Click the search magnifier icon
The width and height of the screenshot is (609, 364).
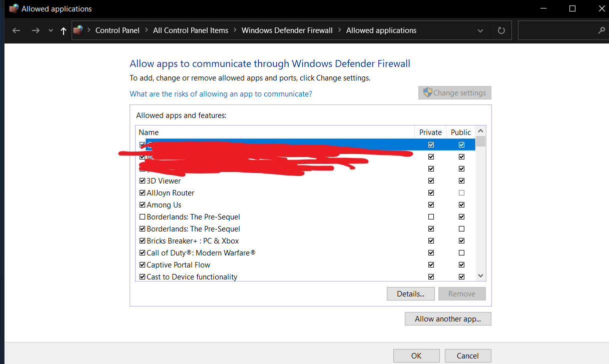601,30
